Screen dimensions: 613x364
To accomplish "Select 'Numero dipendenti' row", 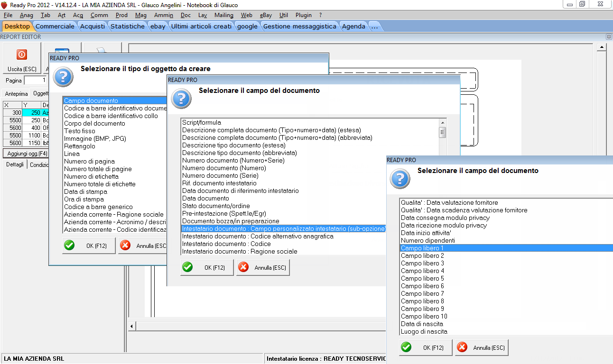I will (506, 240).
